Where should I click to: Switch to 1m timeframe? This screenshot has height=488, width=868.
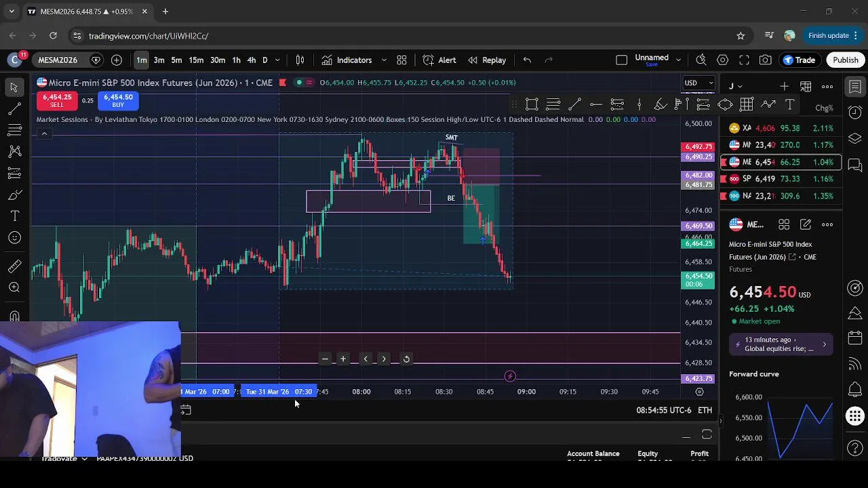click(x=141, y=60)
